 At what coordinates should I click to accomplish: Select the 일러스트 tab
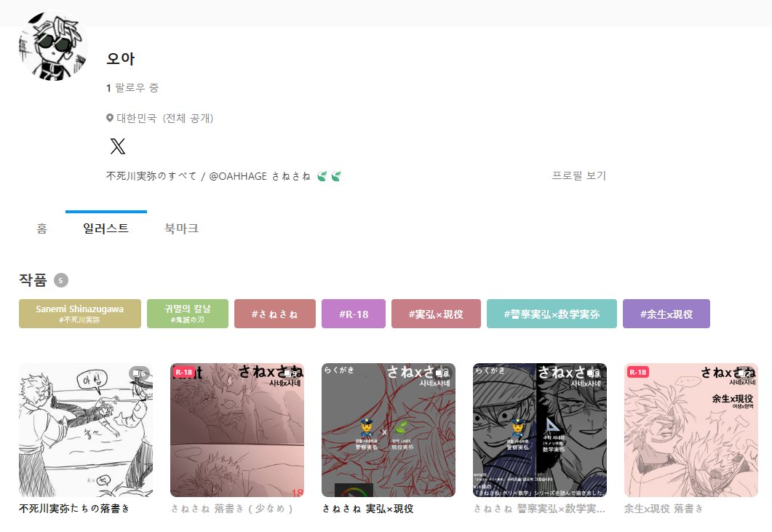pos(106,229)
